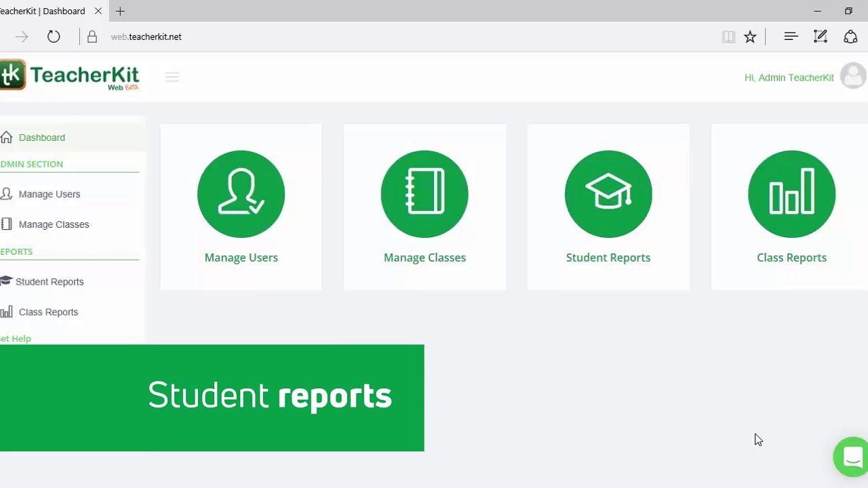The height and width of the screenshot is (488, 868).
Task: Select Dashboard in the sidebar
Action: click(73, 138)
